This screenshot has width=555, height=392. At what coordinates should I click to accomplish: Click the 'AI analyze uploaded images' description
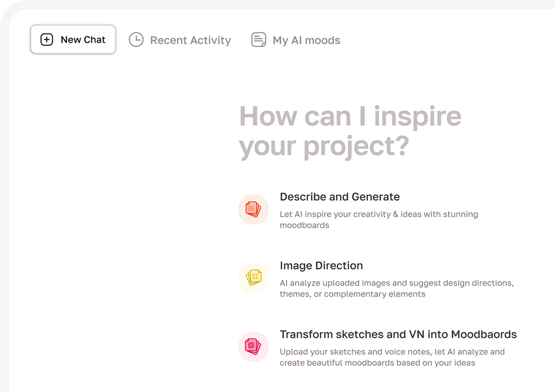click(x=396, y=283)
